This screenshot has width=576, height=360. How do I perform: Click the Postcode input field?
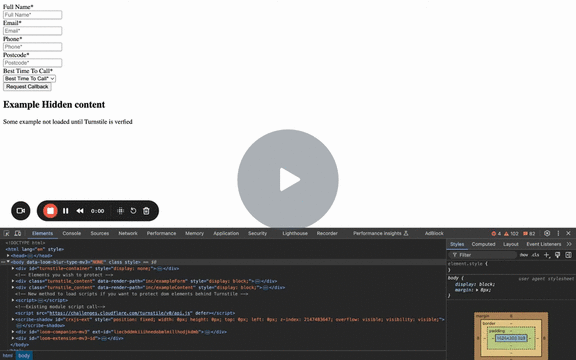(32, 63)
